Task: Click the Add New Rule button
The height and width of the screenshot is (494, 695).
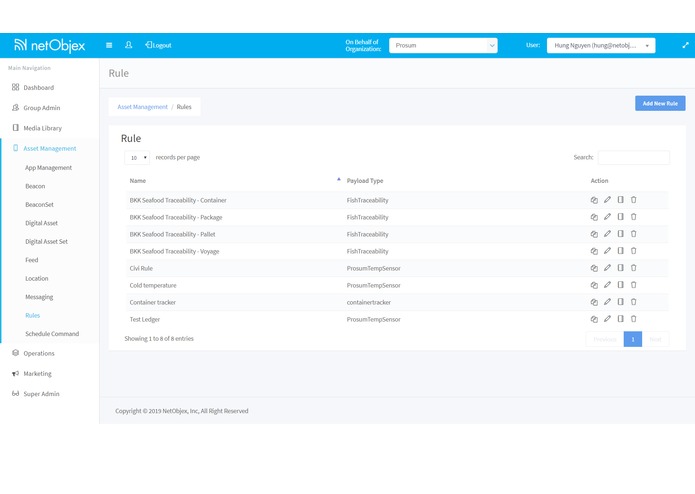Action: [x=660, y=104]
